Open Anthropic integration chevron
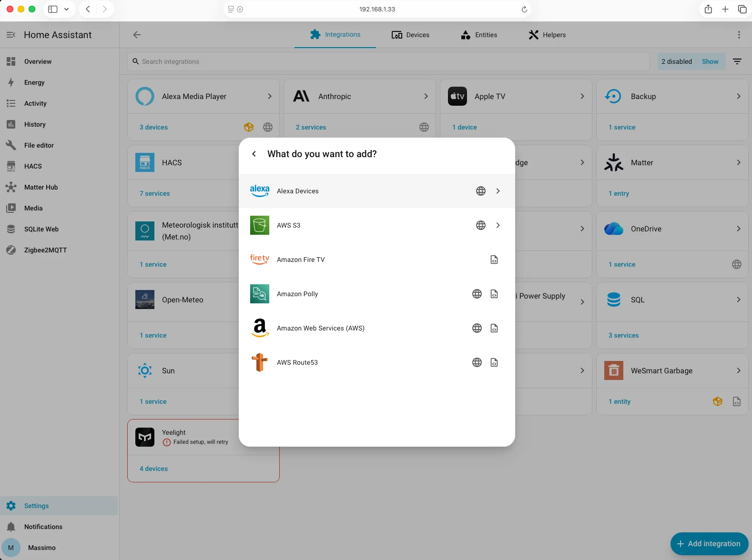This screenshot has height=560, width=752. pos(426,96)
